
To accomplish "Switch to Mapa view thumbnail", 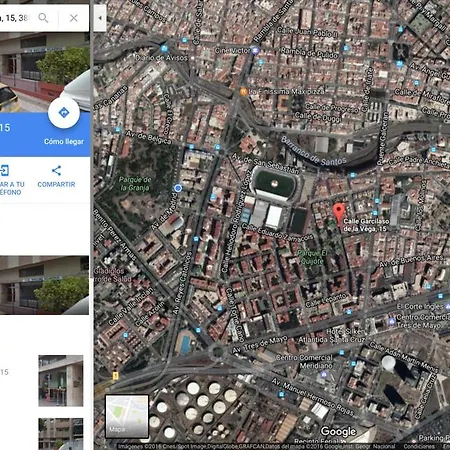I will pyautogui.click(x=127, y=416).
